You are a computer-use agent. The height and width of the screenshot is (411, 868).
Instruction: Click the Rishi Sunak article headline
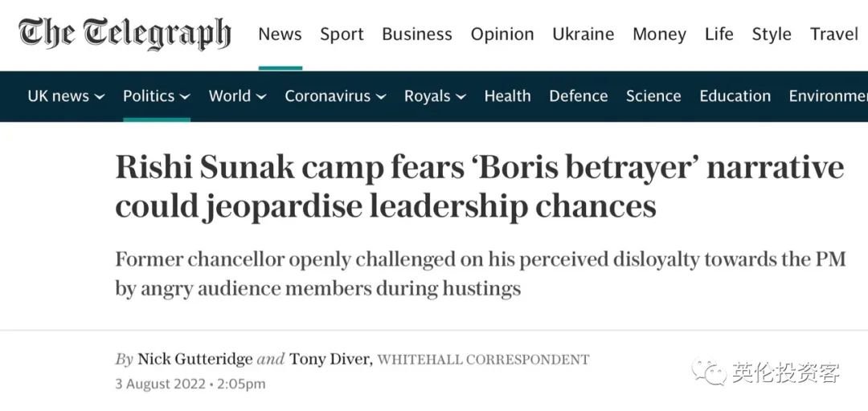click(x=479, y=186)
